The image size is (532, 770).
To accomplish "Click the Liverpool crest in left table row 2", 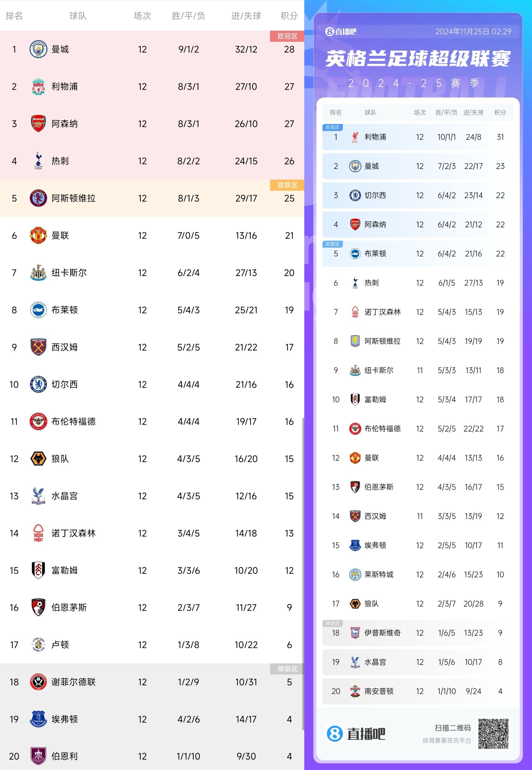I will [38, 86].
